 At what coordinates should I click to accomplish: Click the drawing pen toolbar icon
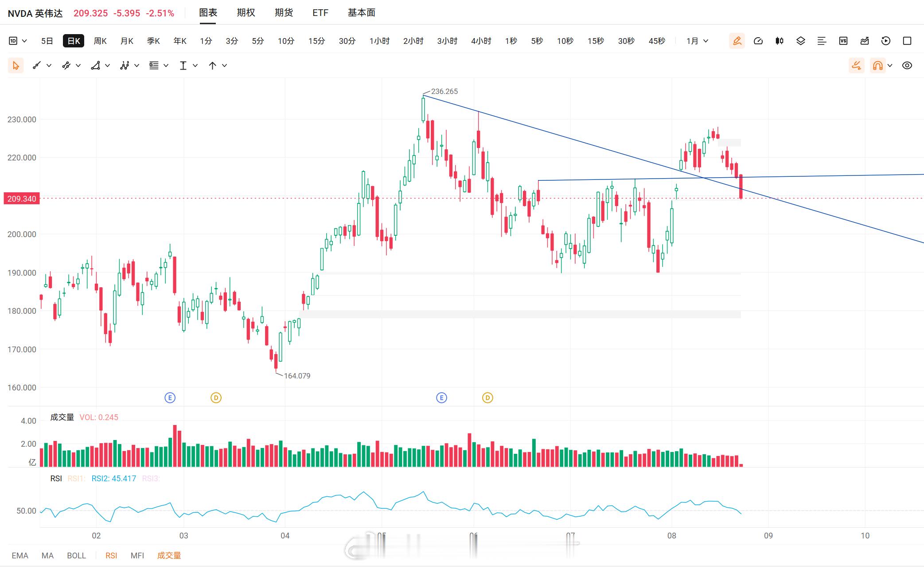click(737, 41)
